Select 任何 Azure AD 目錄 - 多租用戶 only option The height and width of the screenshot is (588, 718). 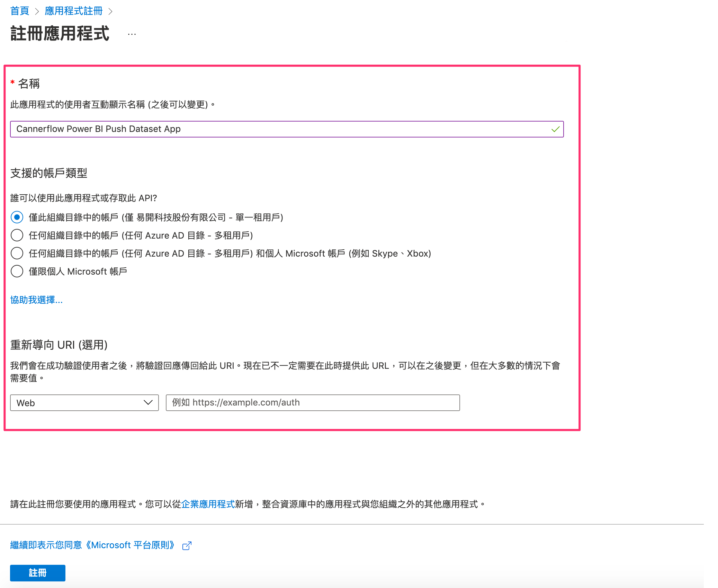tap(17, 235)
